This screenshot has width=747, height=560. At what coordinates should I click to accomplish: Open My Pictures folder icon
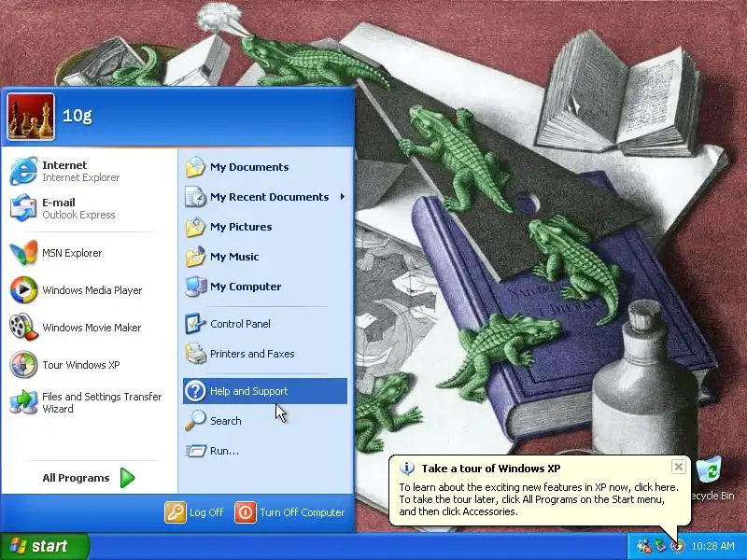pos(195,227)
